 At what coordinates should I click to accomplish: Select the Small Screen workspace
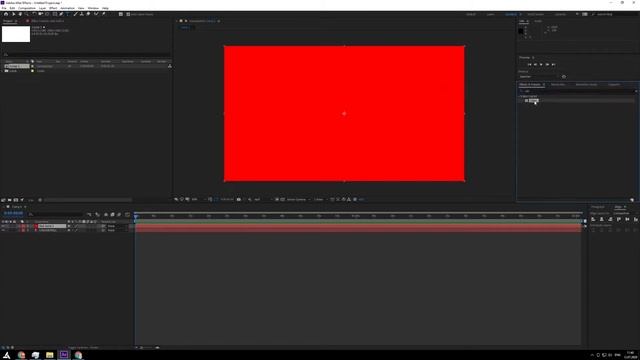pos(536,14)
